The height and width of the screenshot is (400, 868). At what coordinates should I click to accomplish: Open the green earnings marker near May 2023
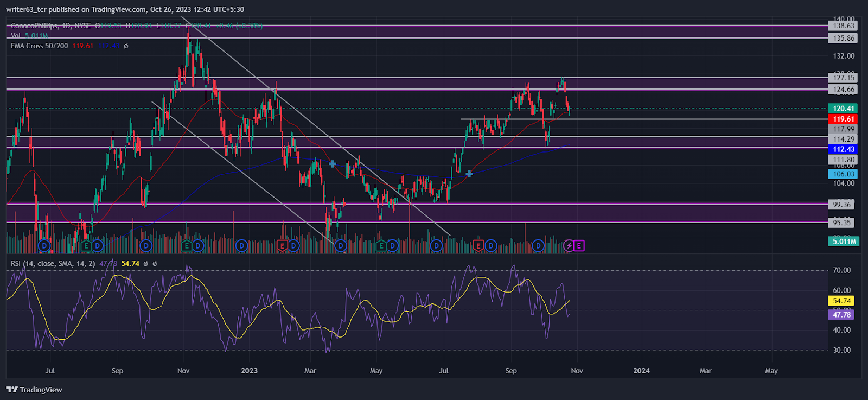click(381, 246)
